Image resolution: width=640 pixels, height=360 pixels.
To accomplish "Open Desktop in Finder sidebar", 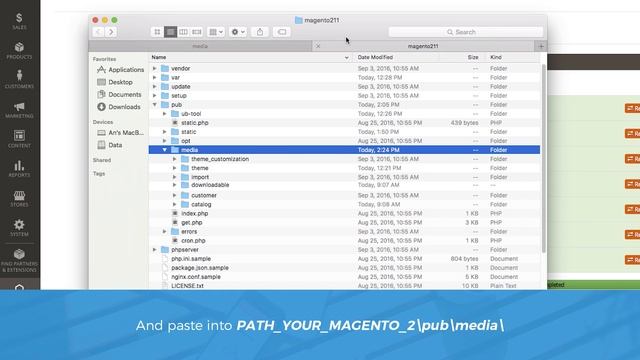I will 115,82.
